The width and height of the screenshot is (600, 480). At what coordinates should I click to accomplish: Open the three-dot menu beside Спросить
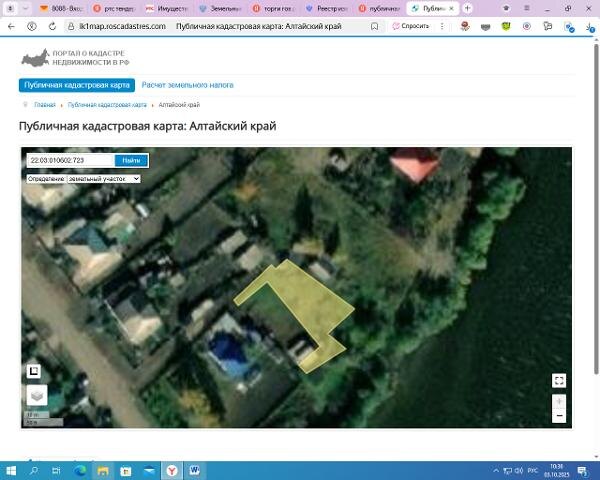[x=442, y=26]
